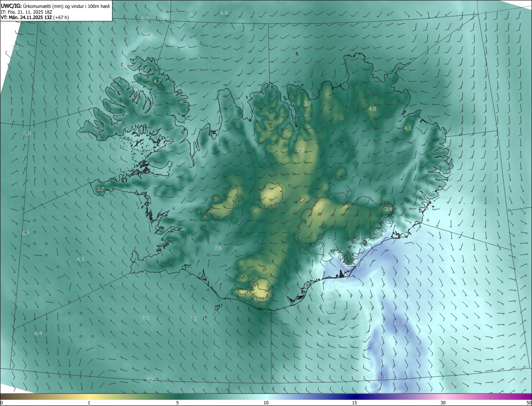The height and width of the screenshot is (406, 532).
Task: Click the color bar label 15
Action: (x=355, y=403)
